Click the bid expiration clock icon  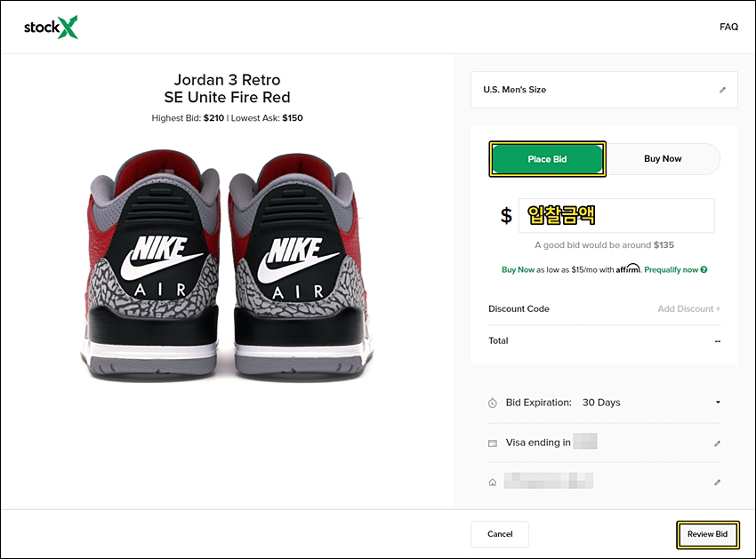tap(492, 403)
